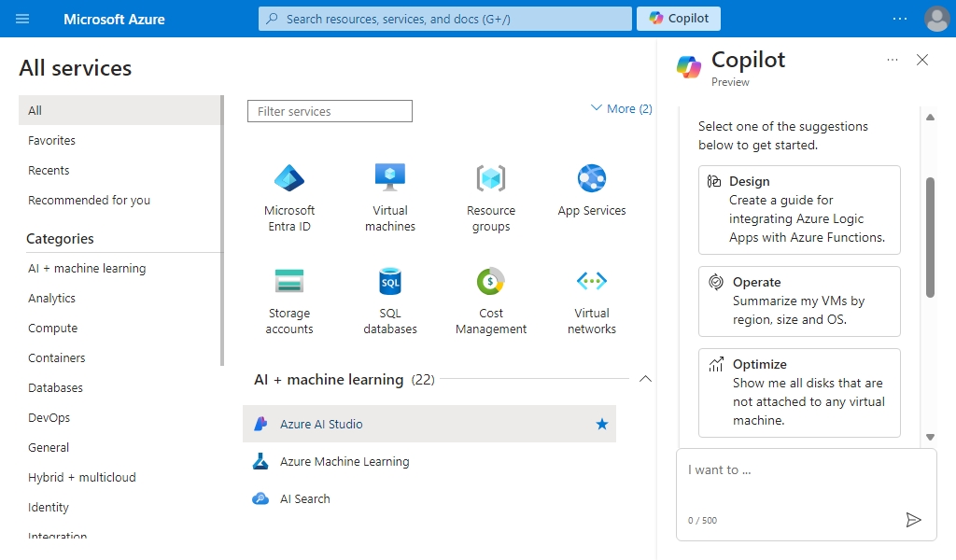Open Azure Machine Learning link

[344, 461]
